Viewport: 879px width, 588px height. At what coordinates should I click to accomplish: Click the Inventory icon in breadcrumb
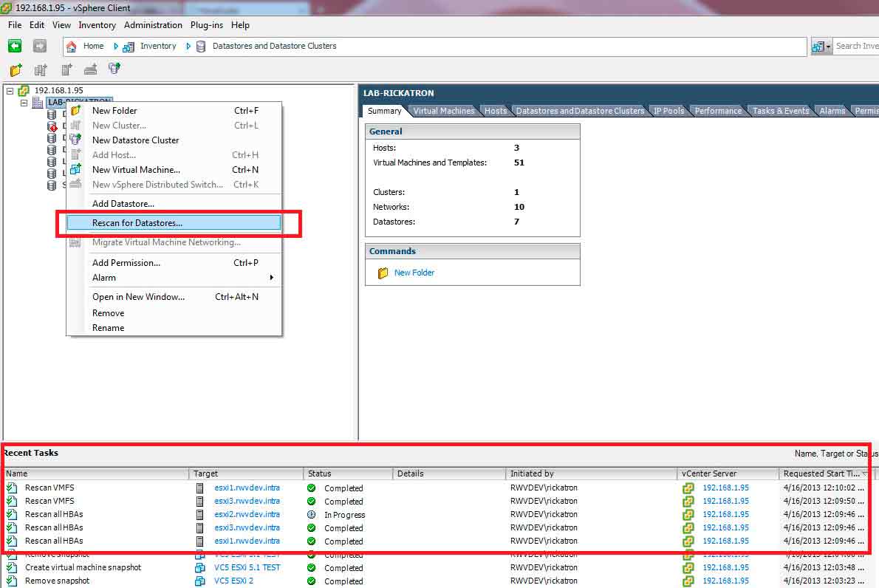pos(129,47)
